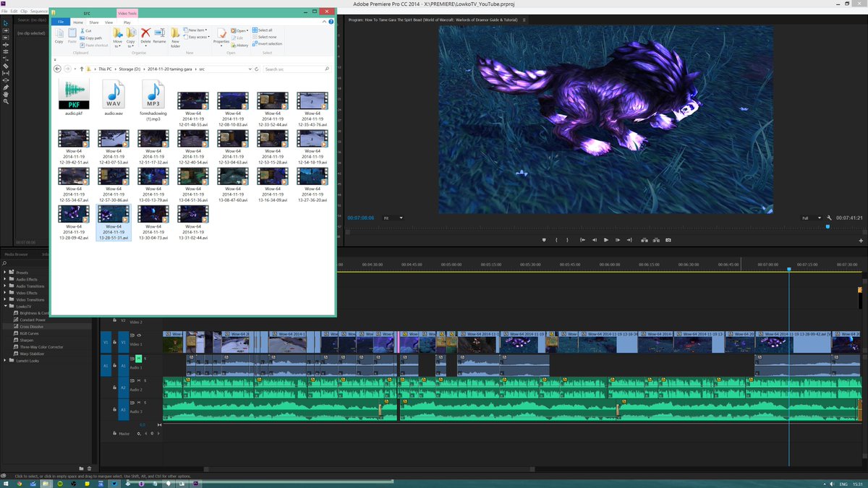Click the Lift button in Program monitor

(x=644, y=240)
